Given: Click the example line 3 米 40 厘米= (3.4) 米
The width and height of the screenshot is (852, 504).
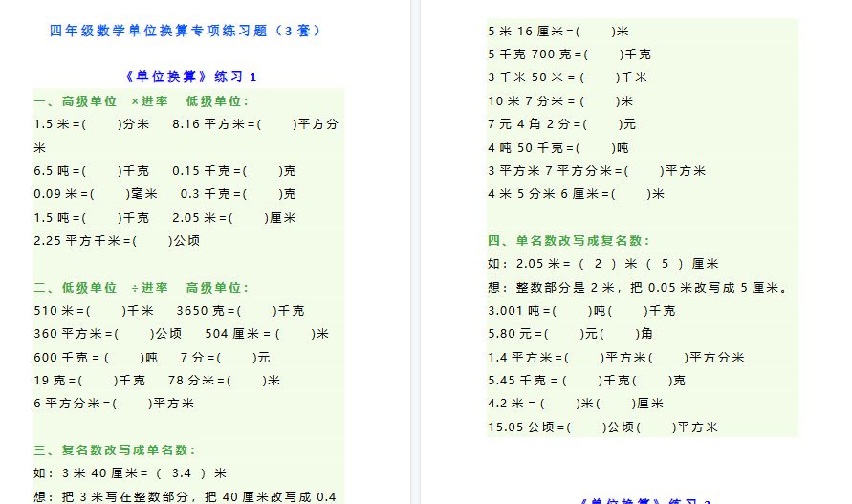Looking at the screenshot, I should [x=130, y=473].
